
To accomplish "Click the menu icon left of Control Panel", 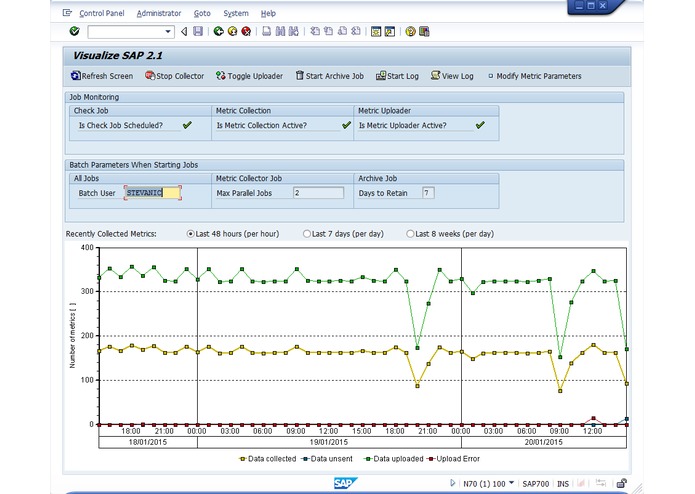I will (67, 13).
